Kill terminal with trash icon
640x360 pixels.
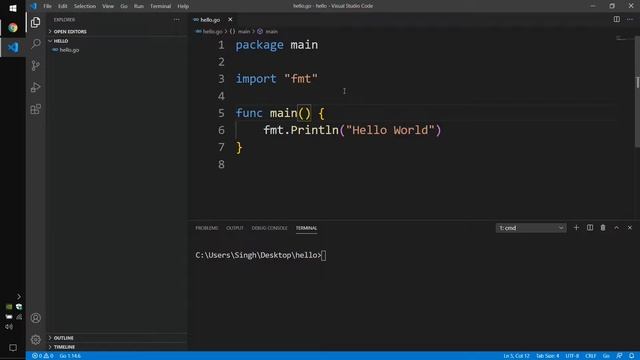point(603,228)
